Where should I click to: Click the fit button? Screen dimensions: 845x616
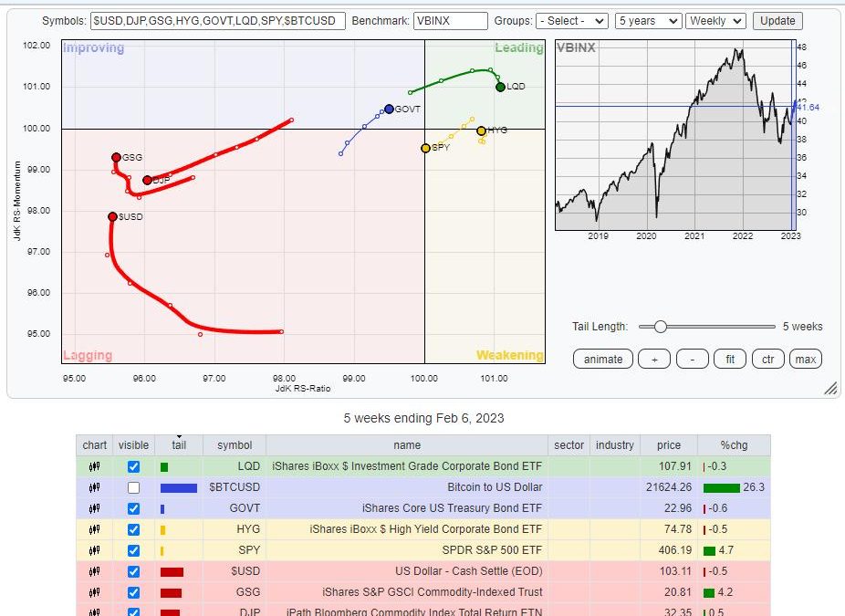click(730, 359)
